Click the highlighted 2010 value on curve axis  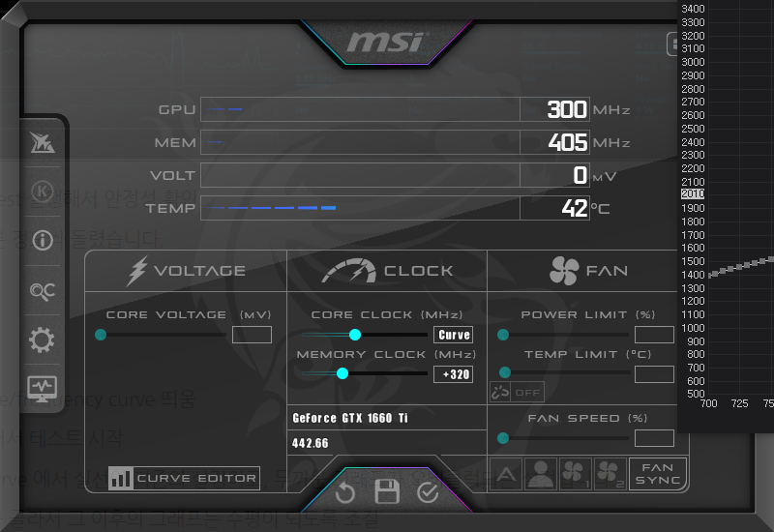tap(693, 194)
